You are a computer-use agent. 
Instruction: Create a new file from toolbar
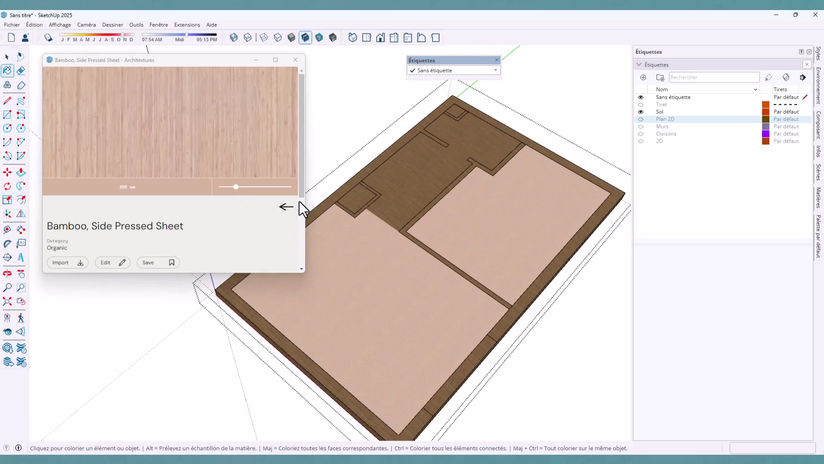pyautogui.click(x=11, y=38)
